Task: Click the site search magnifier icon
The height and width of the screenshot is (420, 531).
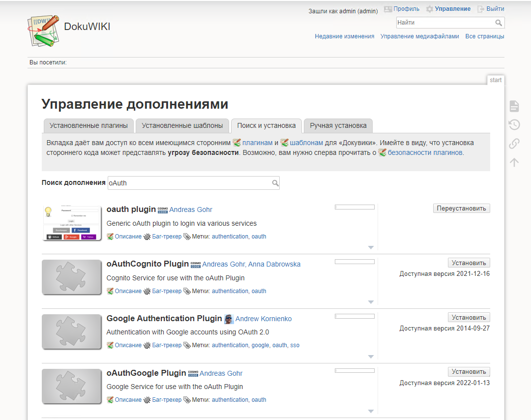Action: (x=499, y=23)
